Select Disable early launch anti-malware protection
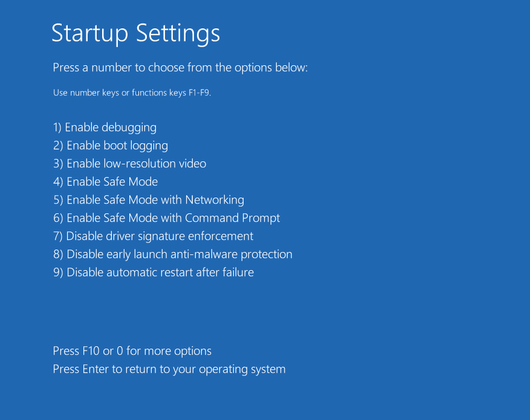The width and height of the screenshot is (530, 420). click(172, 254)
